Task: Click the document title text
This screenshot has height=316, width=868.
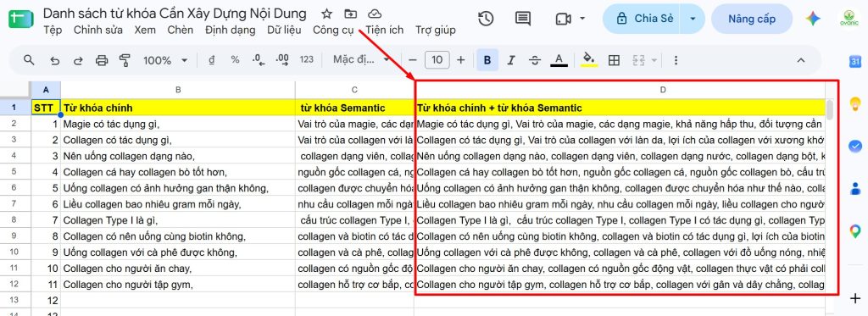Action: pyautogui.click(x=175, y=14)
